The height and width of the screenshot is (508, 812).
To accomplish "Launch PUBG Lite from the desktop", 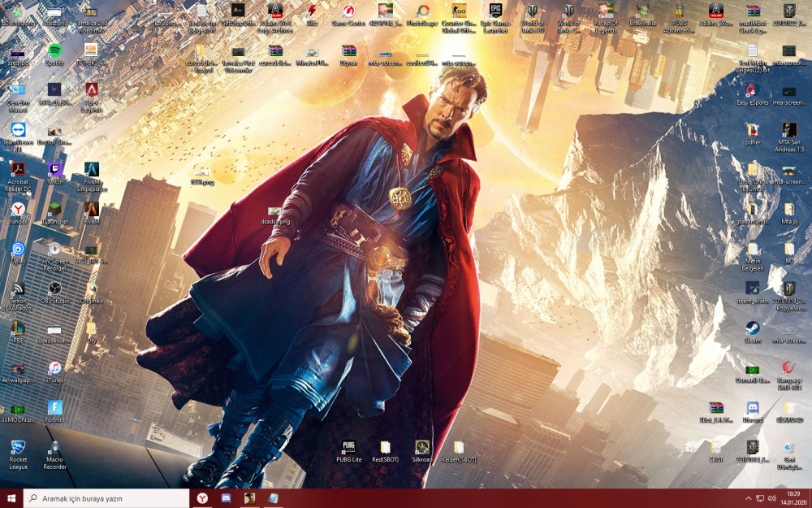I will click(349, 448).
